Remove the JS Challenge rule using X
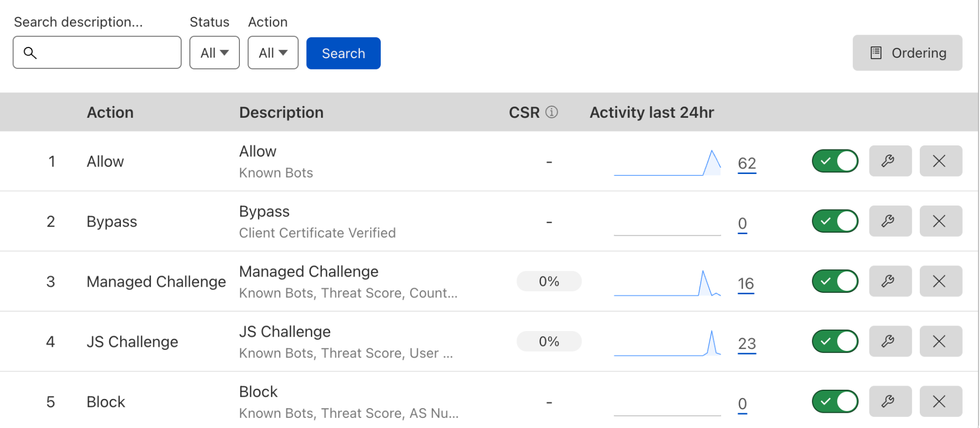This screenshot has height=428, width=980. pyautogui.click(x=940, y=341)
